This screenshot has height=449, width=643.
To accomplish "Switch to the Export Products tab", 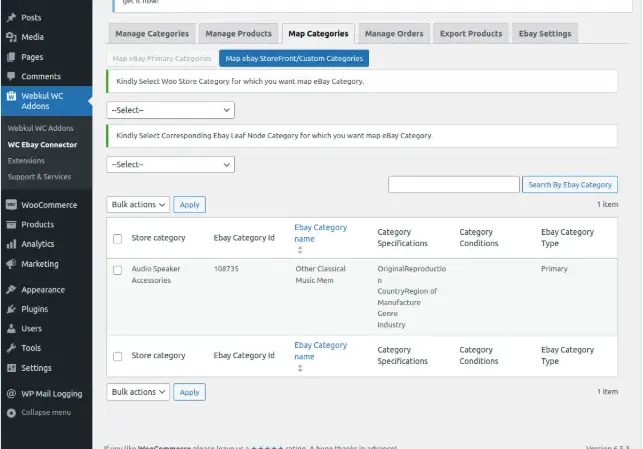I will coord(471,34).
